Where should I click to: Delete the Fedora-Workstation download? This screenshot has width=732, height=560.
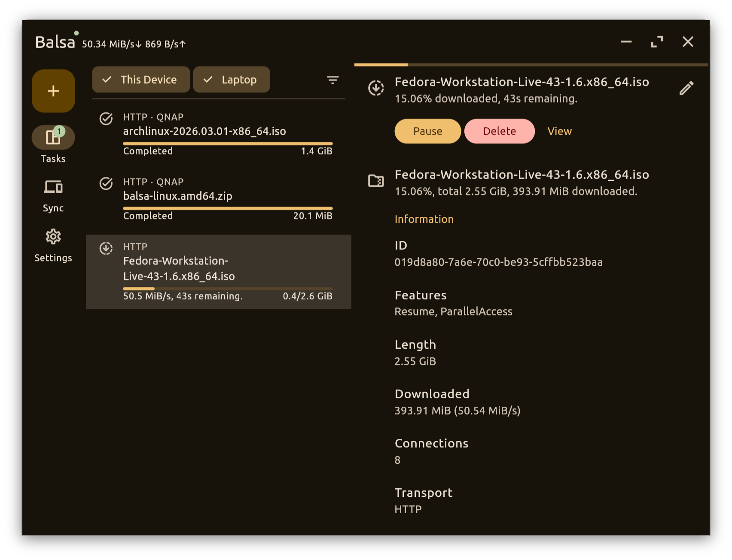pos(499,131)
